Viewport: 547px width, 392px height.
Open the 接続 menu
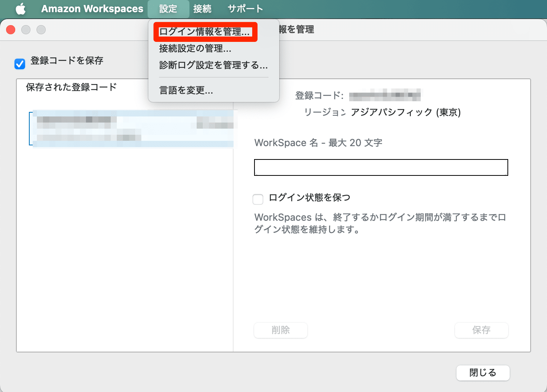pos(202,9)
